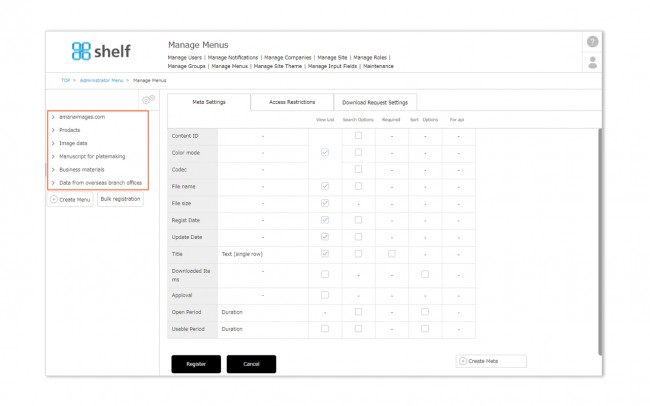This screenshot has height=406, width=650.
Task: Open Manage Menus in top navigation
Action: (230, 66)
